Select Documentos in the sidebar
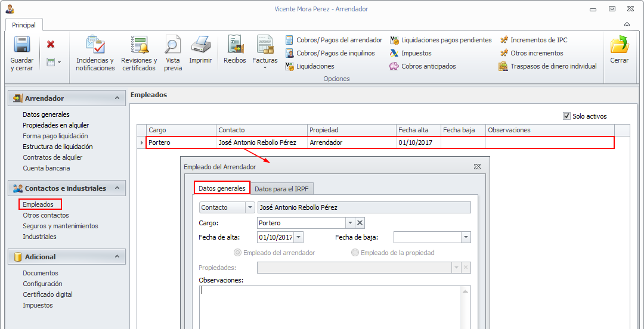The image size is (644, 329). (x=41, y=273)
